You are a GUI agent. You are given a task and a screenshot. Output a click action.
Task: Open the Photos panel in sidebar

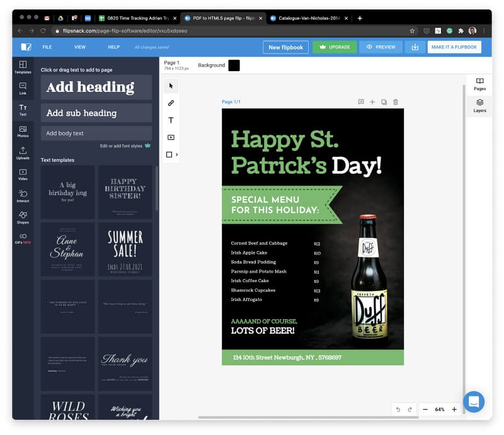tap(23, 132)
